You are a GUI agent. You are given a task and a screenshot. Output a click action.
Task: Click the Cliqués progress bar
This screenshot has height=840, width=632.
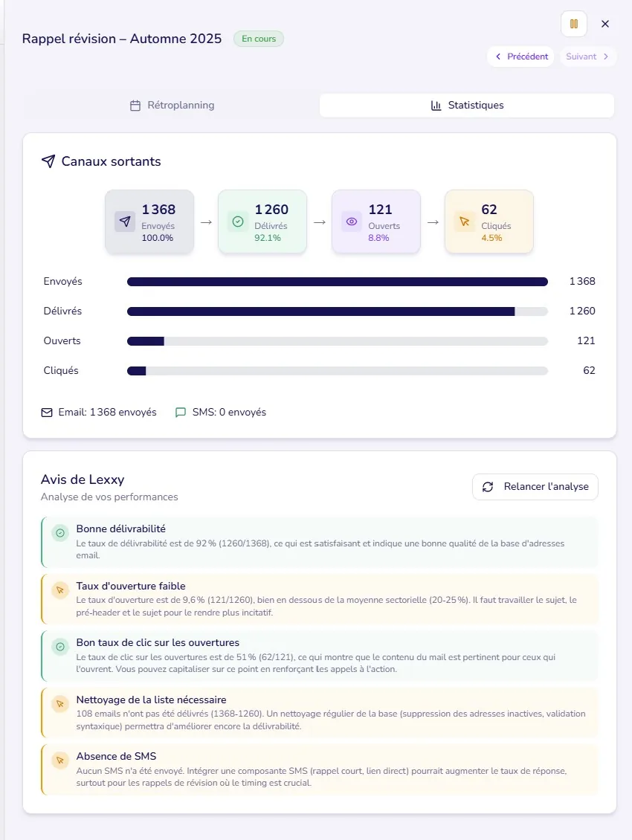pos(337,371)
